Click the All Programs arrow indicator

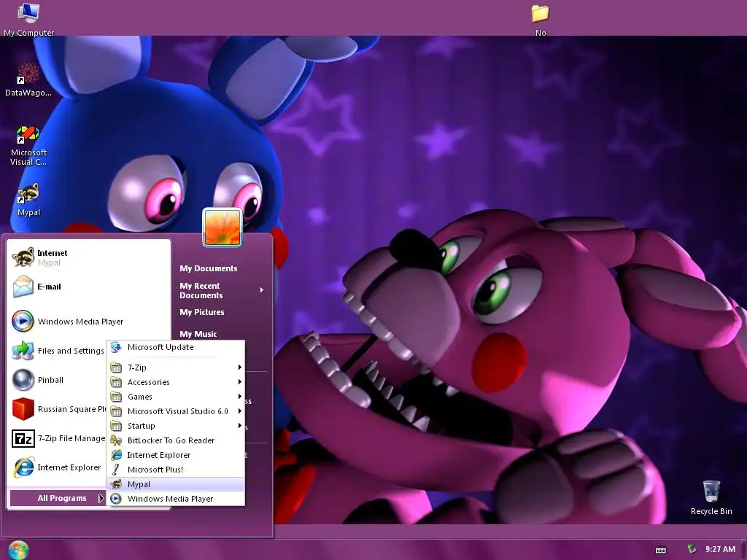101,498
